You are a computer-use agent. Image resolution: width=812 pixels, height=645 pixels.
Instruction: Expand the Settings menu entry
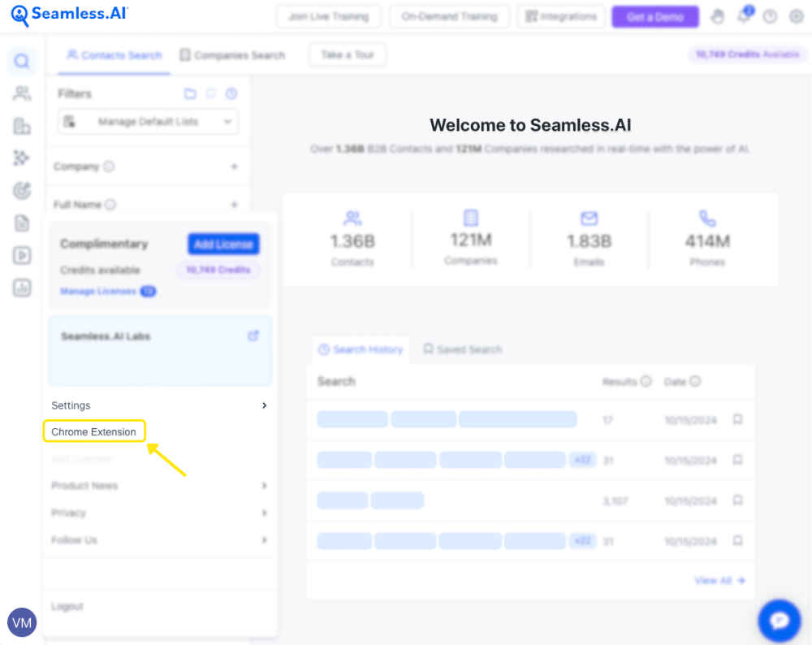[x=160, y=405]
